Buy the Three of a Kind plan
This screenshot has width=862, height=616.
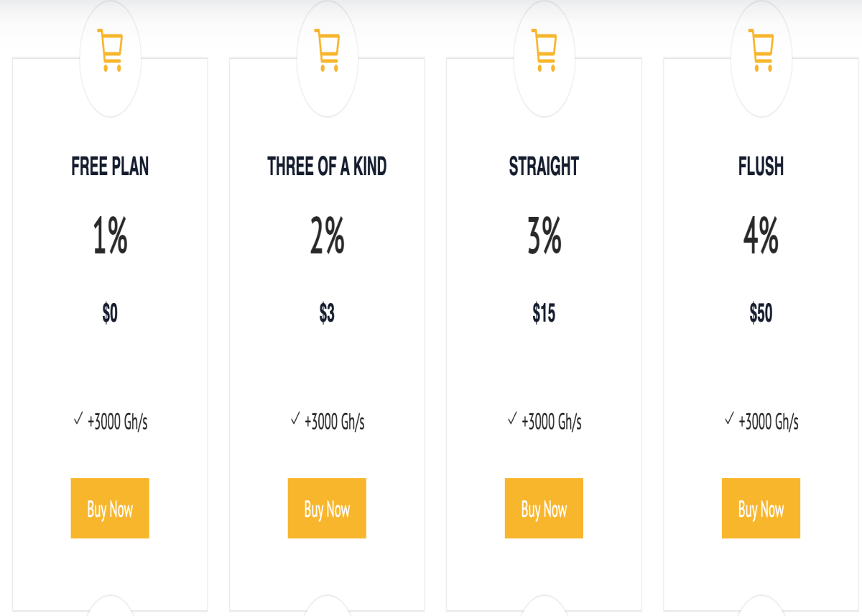pyautogui.click(x=327, y=508)
